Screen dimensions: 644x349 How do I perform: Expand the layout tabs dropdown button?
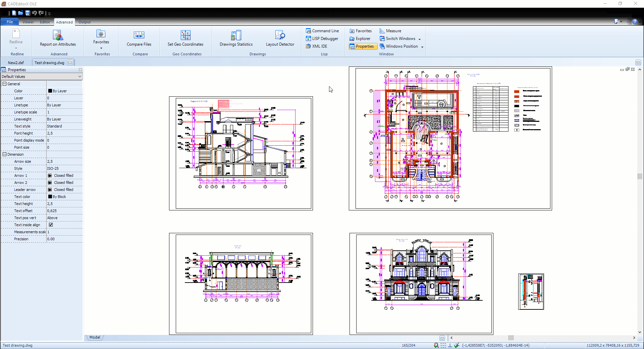click(x=442, y=338)
